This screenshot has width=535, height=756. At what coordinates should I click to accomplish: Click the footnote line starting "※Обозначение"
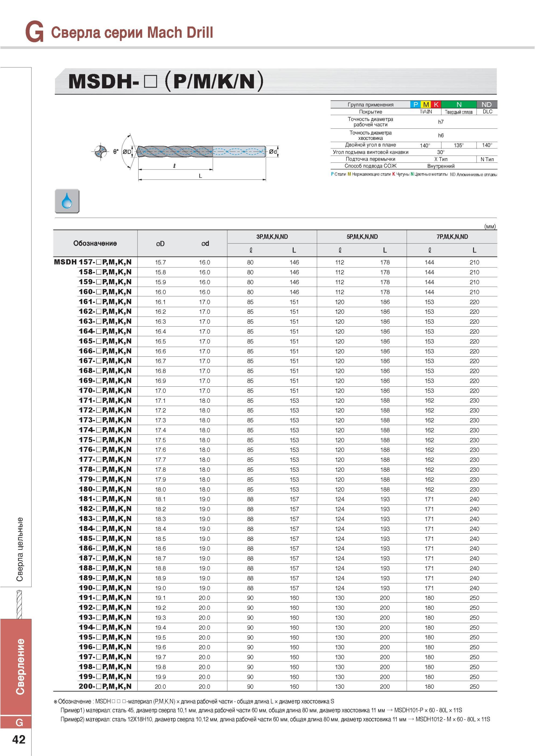[x=194, y=701]
